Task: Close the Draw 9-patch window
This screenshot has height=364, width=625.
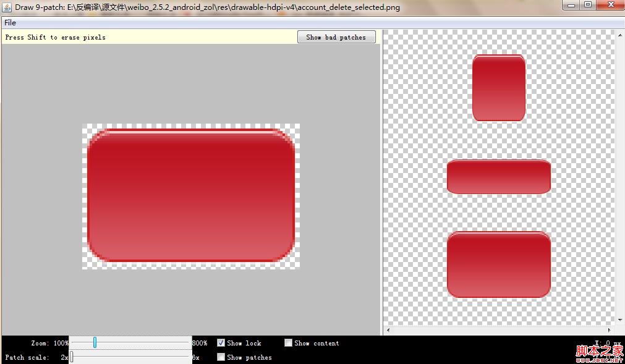Action: 610,5
